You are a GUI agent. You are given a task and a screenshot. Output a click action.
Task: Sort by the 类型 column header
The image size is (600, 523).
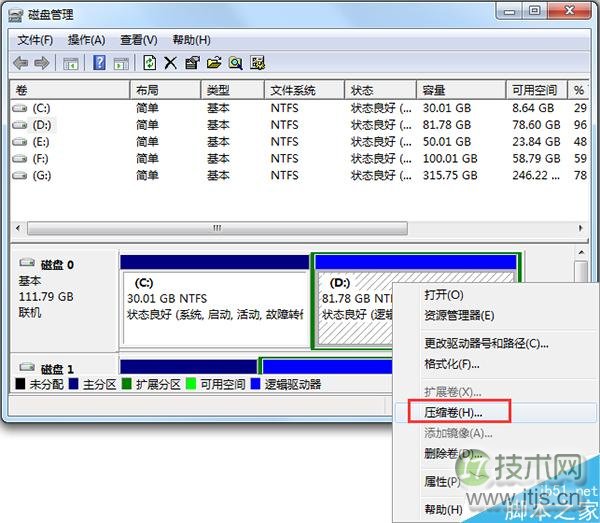click(x=233, y=90)
